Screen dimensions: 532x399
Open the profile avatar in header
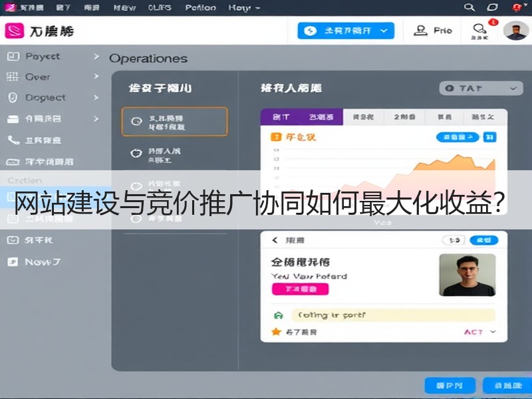[516, 31]
